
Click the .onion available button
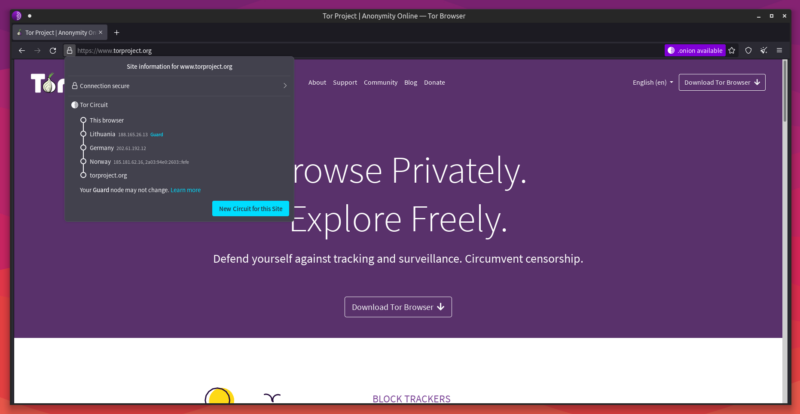695,51
